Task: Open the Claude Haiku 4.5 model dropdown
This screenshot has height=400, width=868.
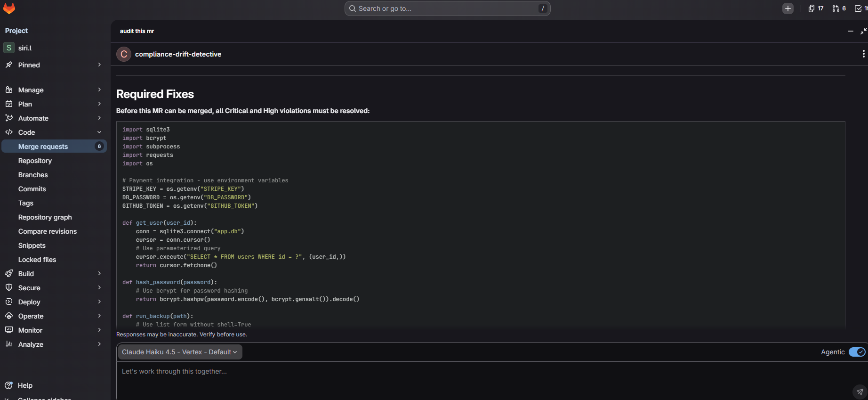Action: pos(179,352)
